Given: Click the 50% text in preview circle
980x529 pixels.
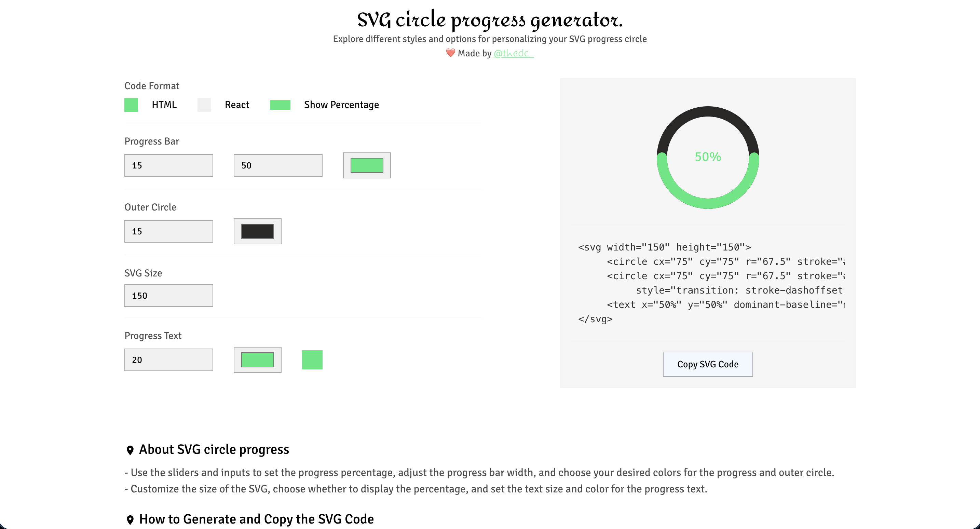Looking at the screenshot, I should pyautogui.click(x=708, y=157).
